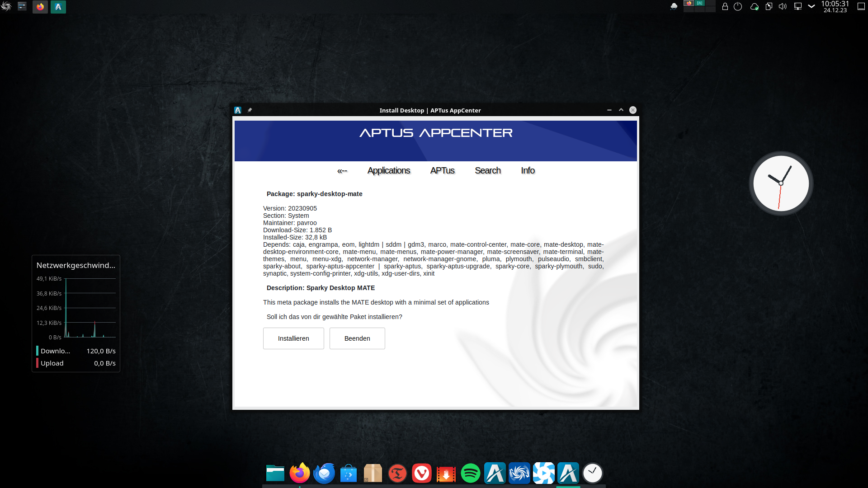The height and width of the screenshot is (488, 868).
Task: Go to the Search section
Action: pyautogui.click(x=487, y=171)
